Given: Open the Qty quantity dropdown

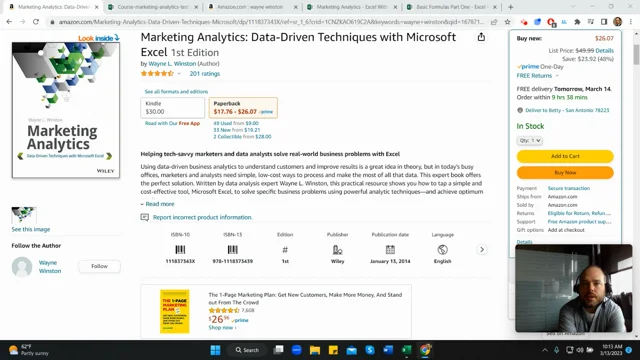Looking at the screenshot, I should [x=530, y=140].
